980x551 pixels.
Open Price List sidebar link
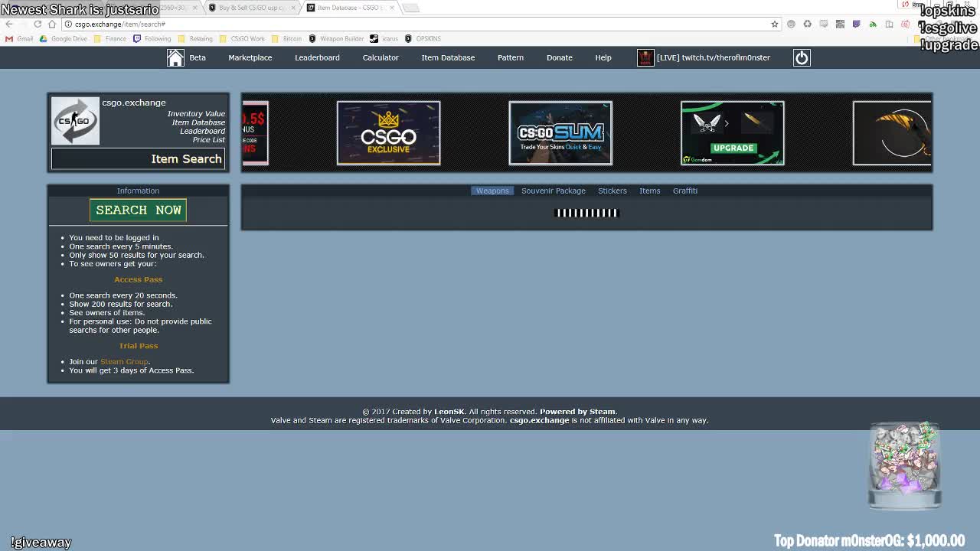(208, 139)
